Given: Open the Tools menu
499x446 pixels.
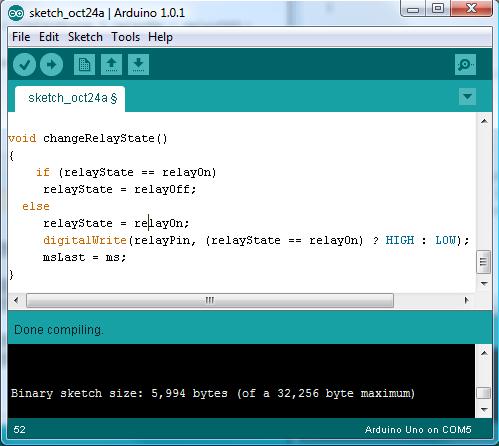Looking at the screenshot, I should click(x=125, y=37).
